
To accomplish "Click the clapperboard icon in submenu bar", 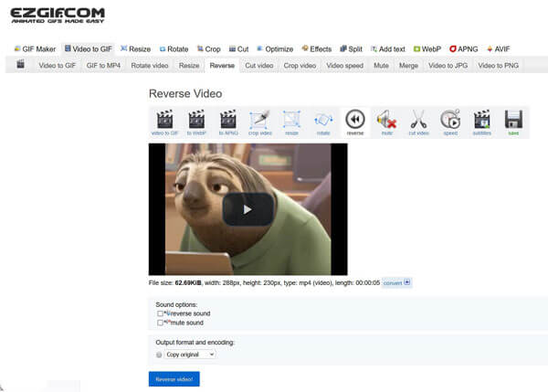I will pos(21,64).
